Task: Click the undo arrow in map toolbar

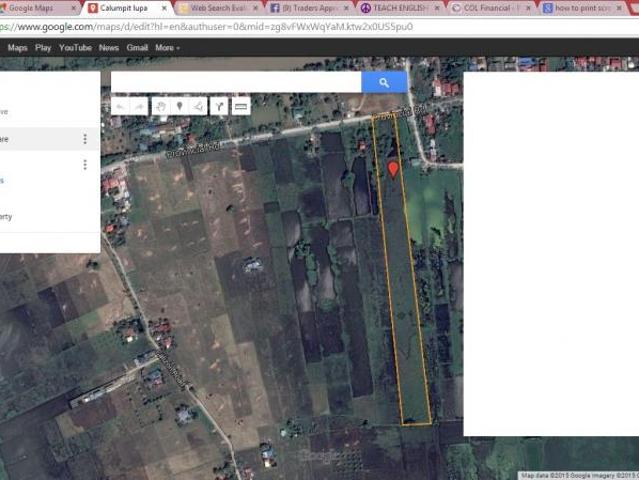Action: (x=121, y=107)
